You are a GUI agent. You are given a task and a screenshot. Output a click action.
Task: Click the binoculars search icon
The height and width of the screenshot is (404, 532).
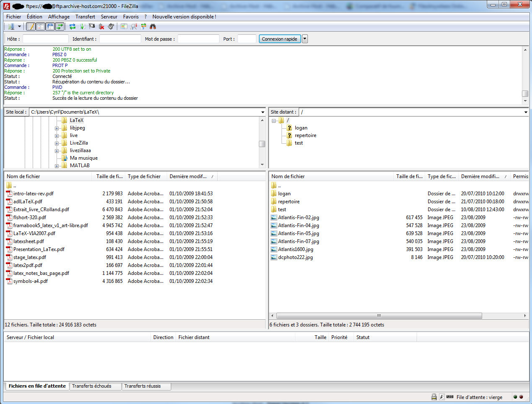coord(153,26)
